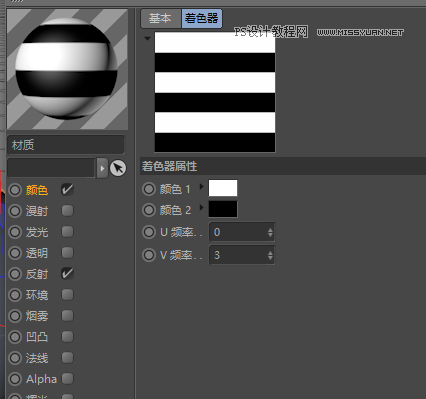Select the 烟雾 channel label

coord(37,316)
